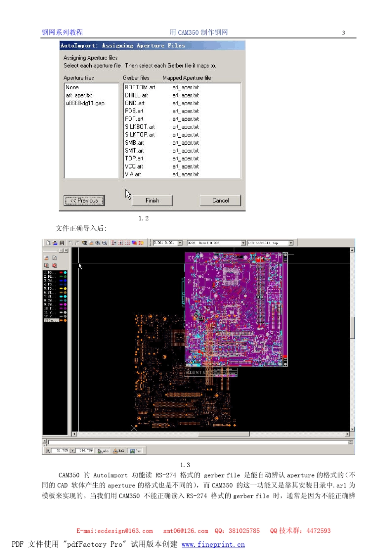Click the Zoom In magnifier icon

(98, 243)
